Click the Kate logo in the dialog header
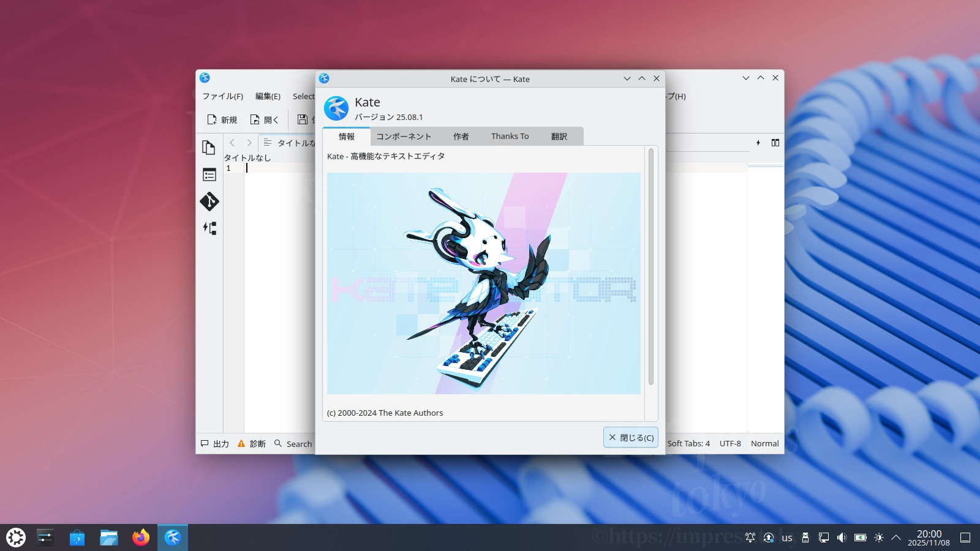 [336, 108]
